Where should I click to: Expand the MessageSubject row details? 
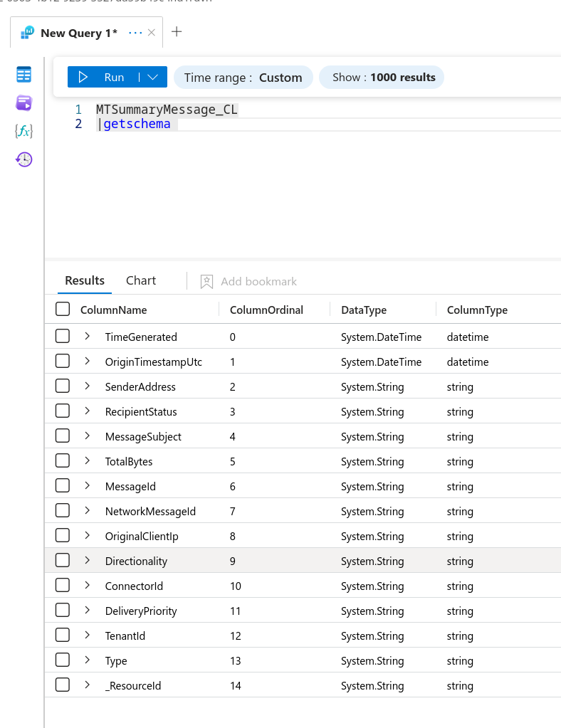pyautogui.click(x=88, y=436)
